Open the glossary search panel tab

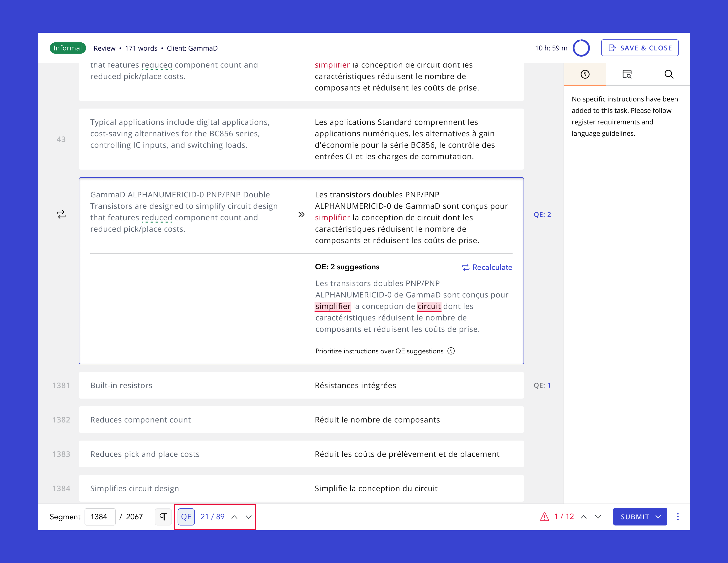pos(627,74)
